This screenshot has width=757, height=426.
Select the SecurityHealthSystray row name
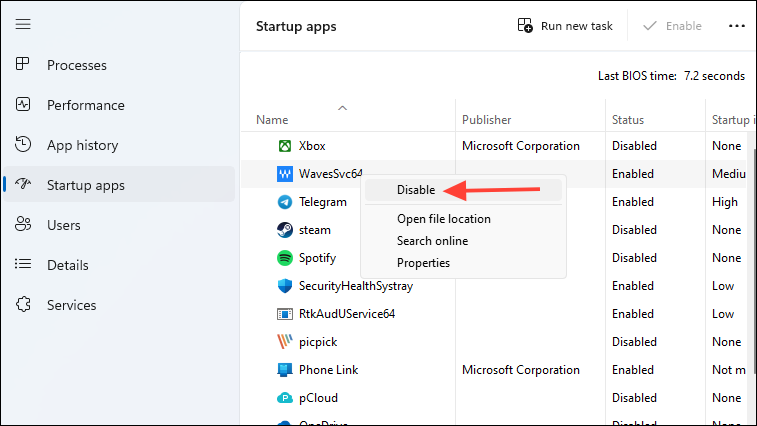coord(356,286)
